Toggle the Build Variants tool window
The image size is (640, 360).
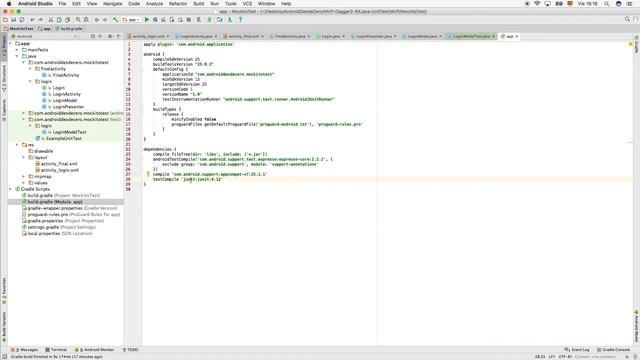coord(4,327)
